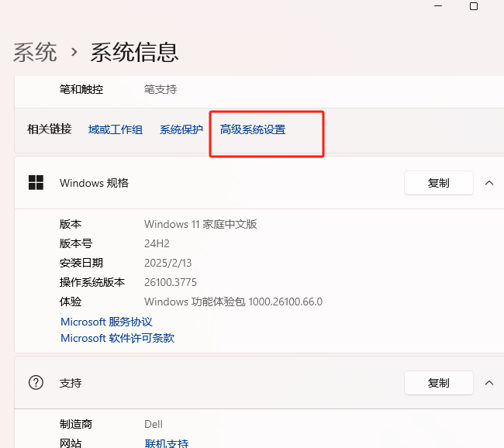Select OS build 26100.3775
The image size is (504, 448).
coord(171,282)
